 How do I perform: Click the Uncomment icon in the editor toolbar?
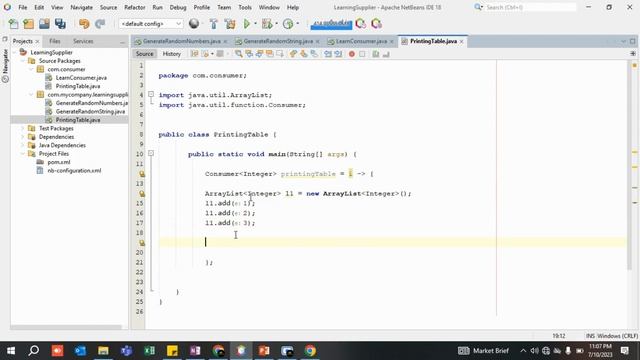pos(386,54)
